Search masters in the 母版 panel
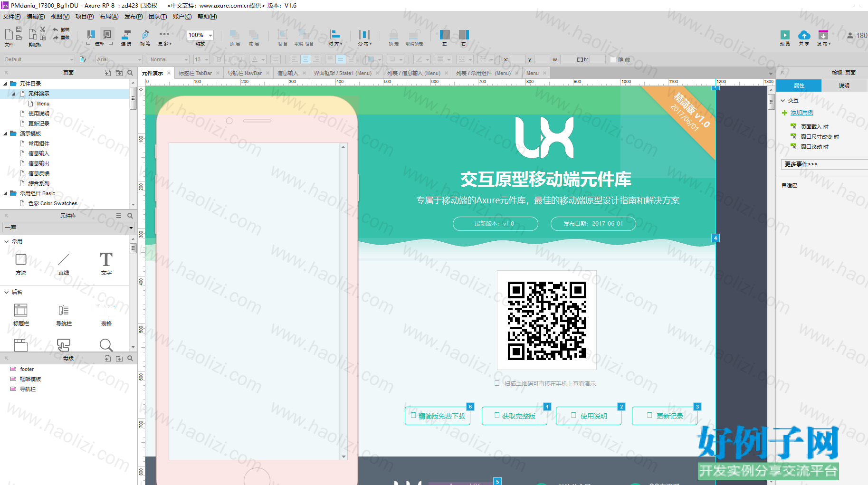Screen dimensions: 868x485 [x=130, y=358]
